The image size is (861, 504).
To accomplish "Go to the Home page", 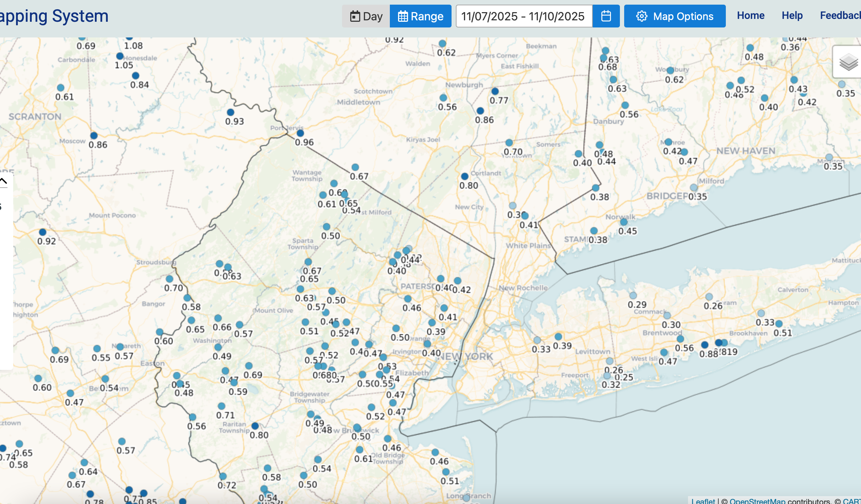I will (750, 15).
